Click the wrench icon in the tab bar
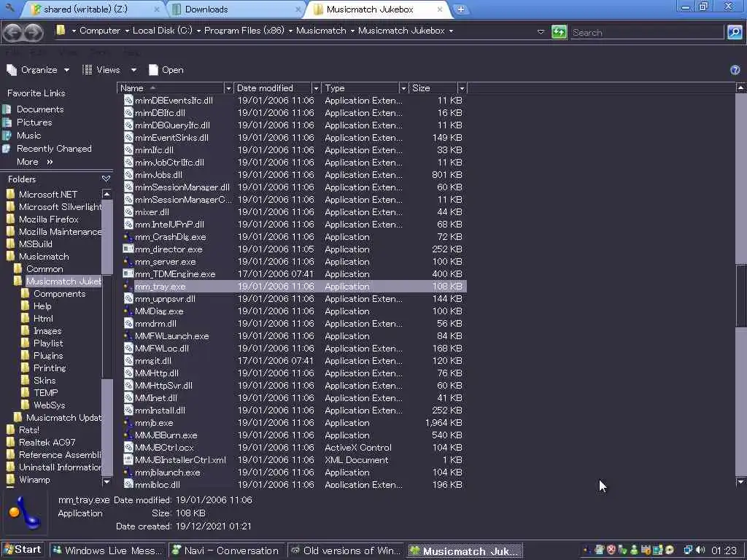747x560 pixels. 9,7
